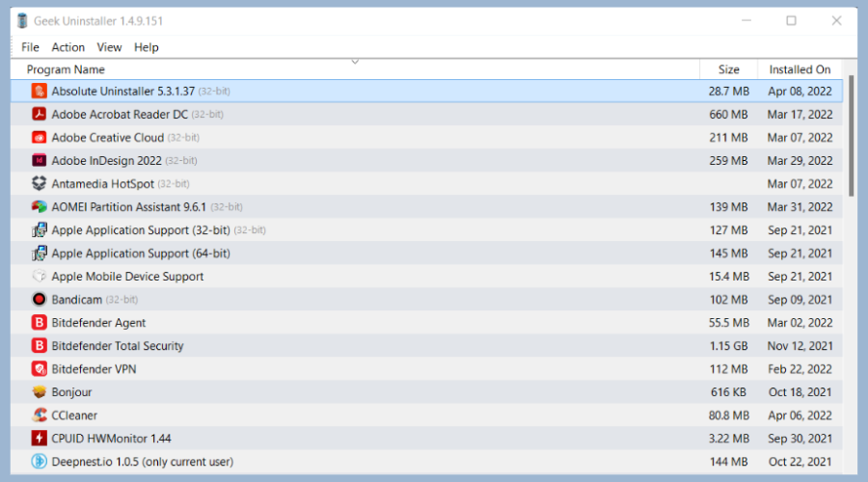This screenshot has height=482, width=868.
Task: Click the Absolute Uninstaller program icon
Action: (39, 91)
